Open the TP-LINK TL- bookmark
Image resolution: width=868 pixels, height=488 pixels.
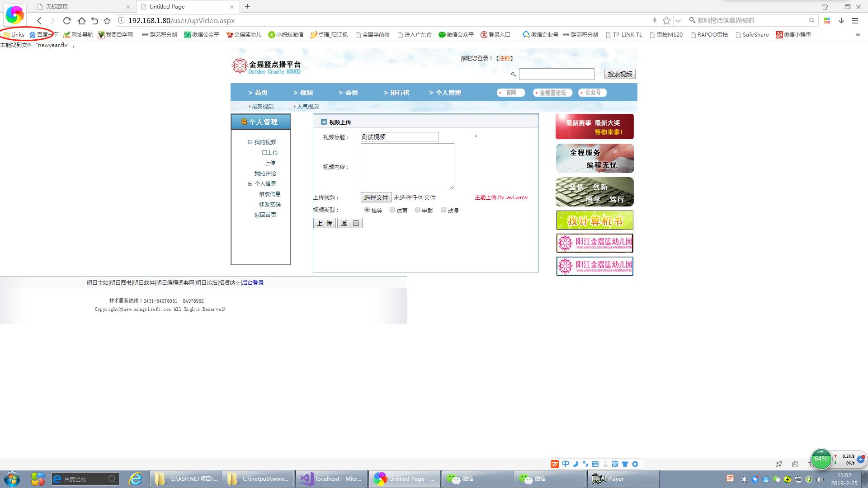pyautogui.click(x=625, y=34)
